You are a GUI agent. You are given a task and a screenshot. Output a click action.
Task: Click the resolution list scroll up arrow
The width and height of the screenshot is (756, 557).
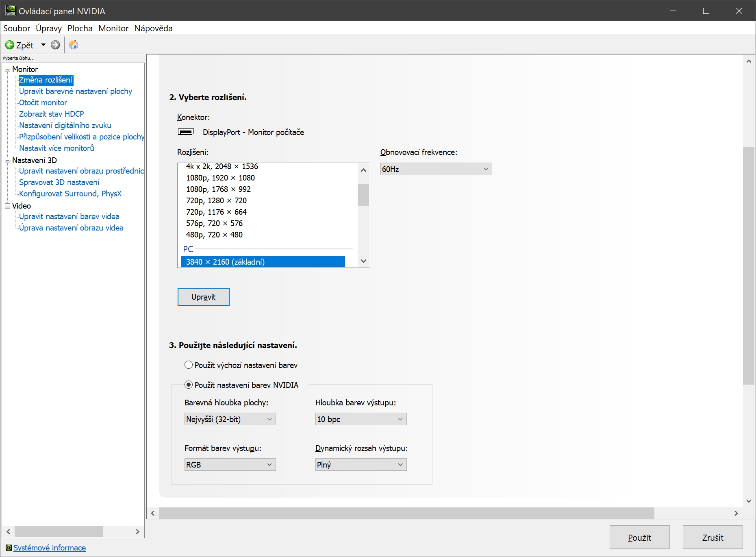(363, 170)
